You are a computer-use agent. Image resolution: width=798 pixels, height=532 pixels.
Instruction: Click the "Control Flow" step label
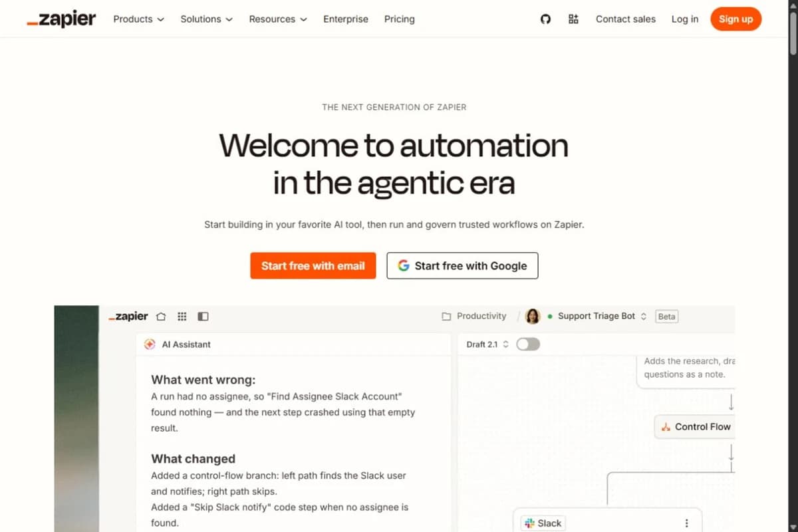pos(703,427)
